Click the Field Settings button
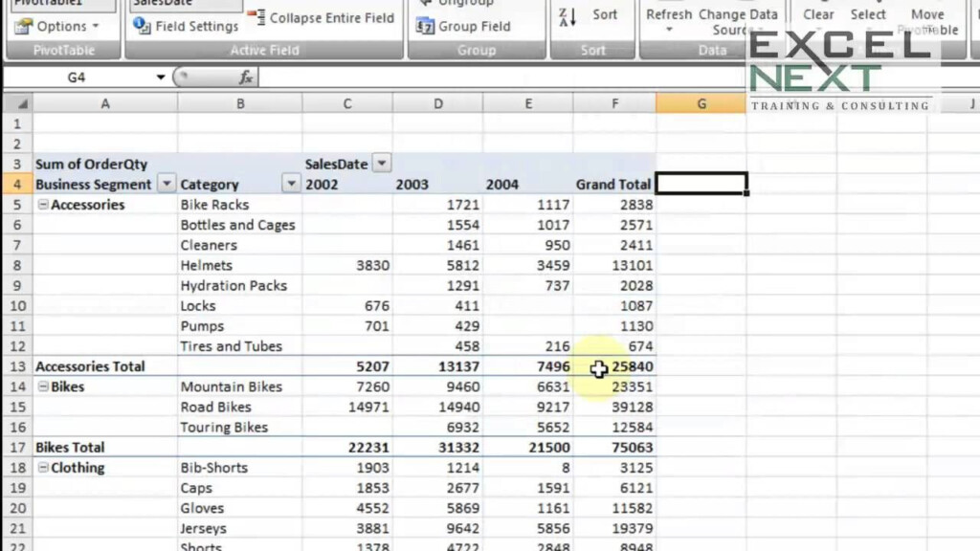980x551 pixels. (x=186, y=26)
